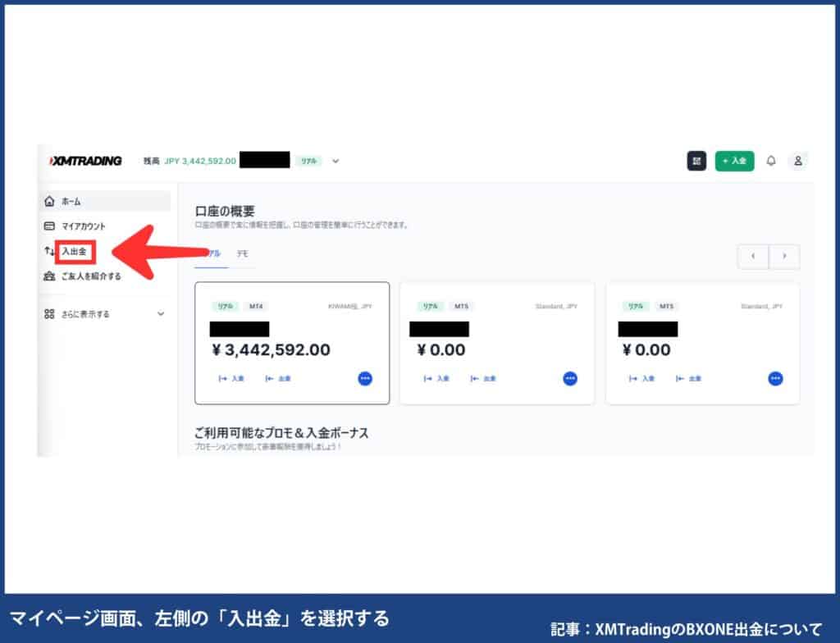Click the XMTRADING logo
This screenshot has width=840, height=643.
pyautogui.click(x=85, y=161)
